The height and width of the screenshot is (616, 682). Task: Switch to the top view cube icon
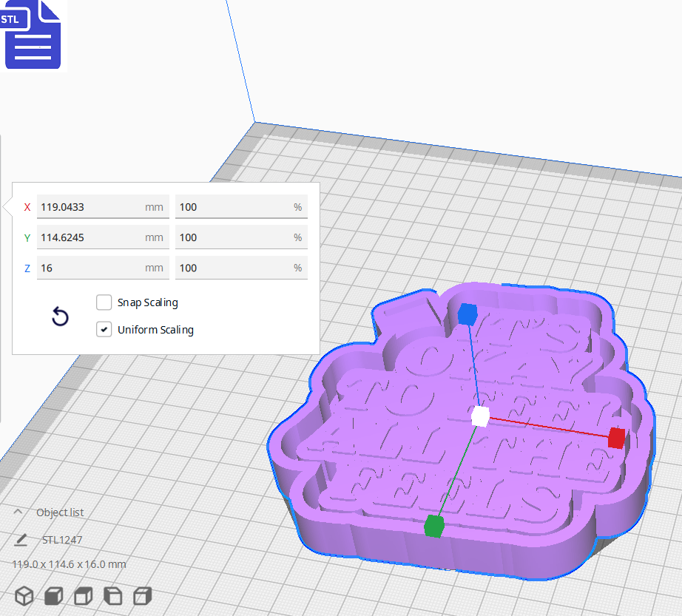tap(82, 595)
